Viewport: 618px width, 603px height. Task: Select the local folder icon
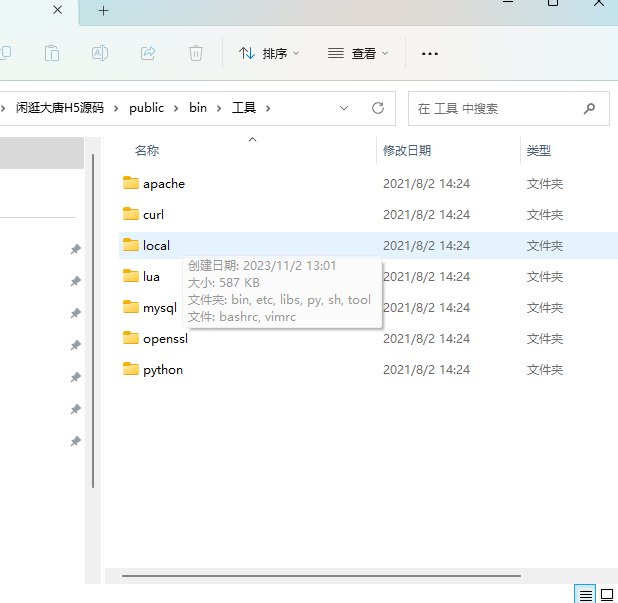coord(131,245)
